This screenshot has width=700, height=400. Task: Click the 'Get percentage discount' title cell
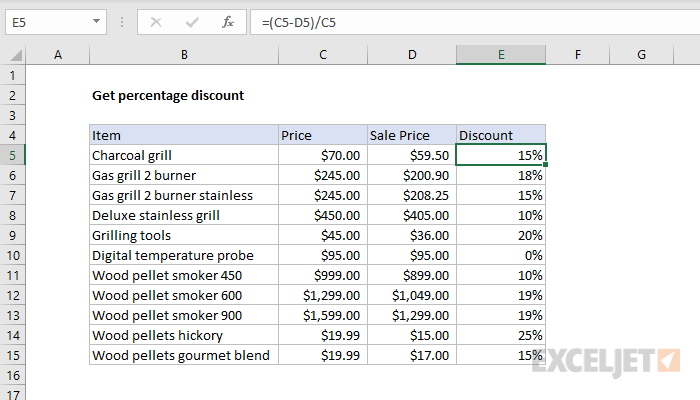pyautogui.click(x=168, y=95)
